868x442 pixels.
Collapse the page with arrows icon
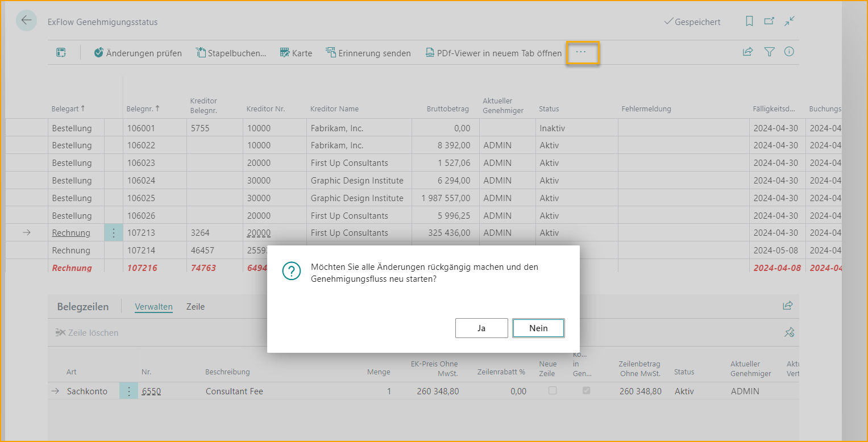(x=790, y=21)
